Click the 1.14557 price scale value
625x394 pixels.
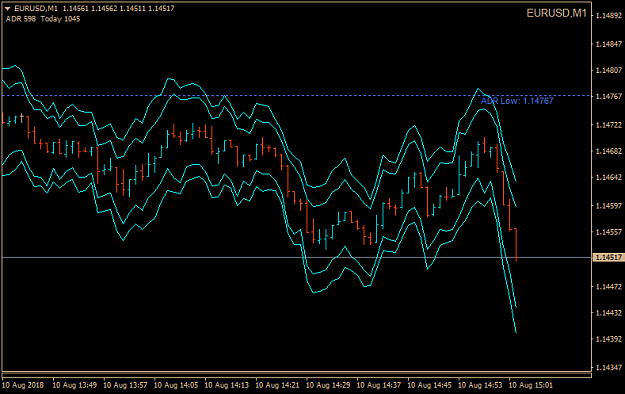click(x=609, y=232)
